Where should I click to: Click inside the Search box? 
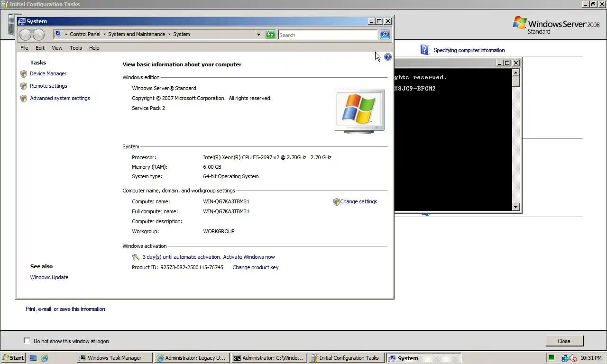(x=327, y=35)
